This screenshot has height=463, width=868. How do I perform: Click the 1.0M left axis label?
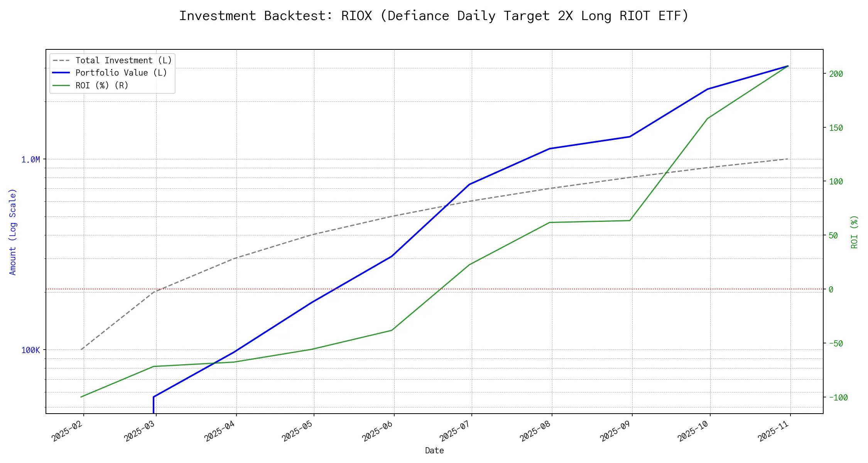click(x=30, y=159)
